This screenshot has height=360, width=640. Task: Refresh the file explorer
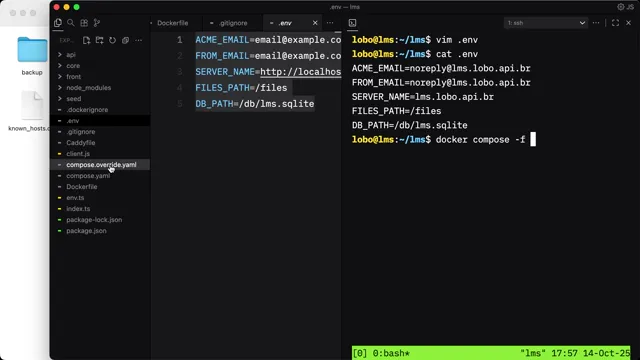[x=112, y=40]
